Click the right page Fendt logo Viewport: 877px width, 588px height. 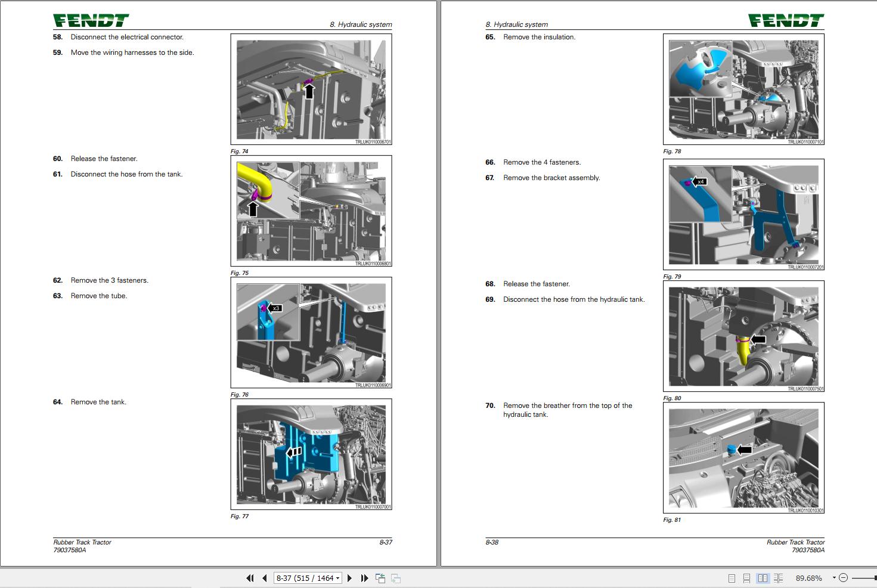click(786, 21)
